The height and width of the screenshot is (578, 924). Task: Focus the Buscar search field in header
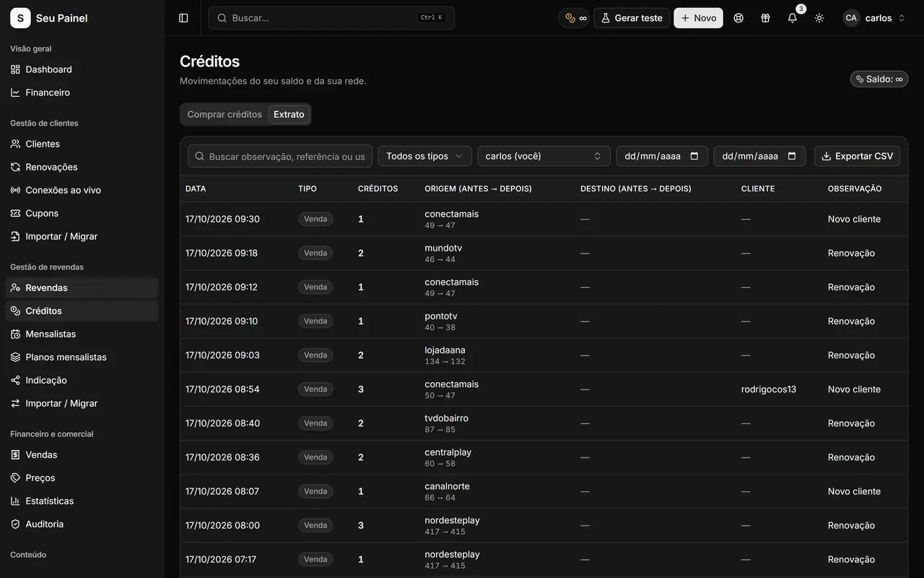pyautogui.click(x=331, y=18)
